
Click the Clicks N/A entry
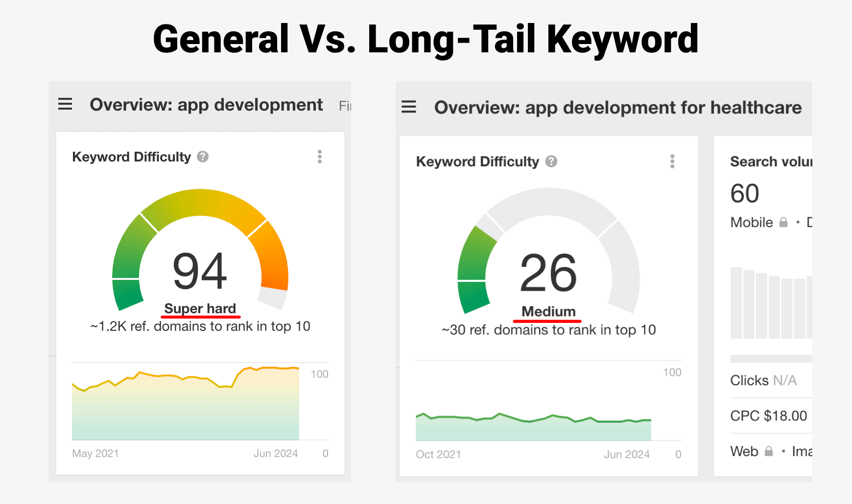(763, 380)
